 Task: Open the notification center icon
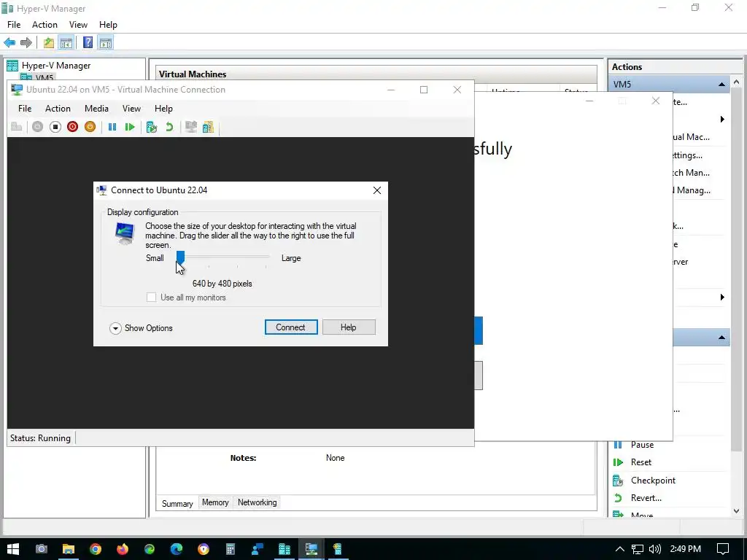pyautogui.click(x=723, y=549)
